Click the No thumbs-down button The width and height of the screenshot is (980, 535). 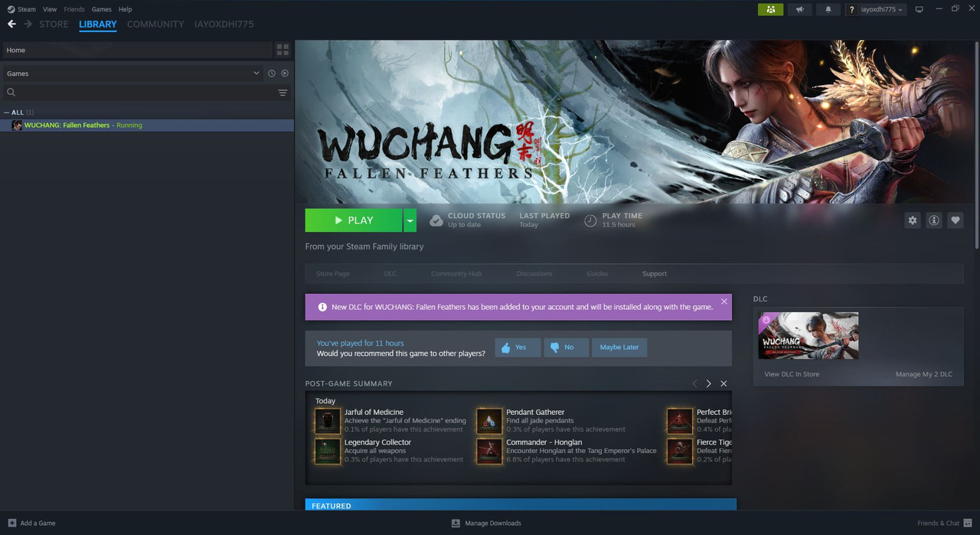(566, 347)
